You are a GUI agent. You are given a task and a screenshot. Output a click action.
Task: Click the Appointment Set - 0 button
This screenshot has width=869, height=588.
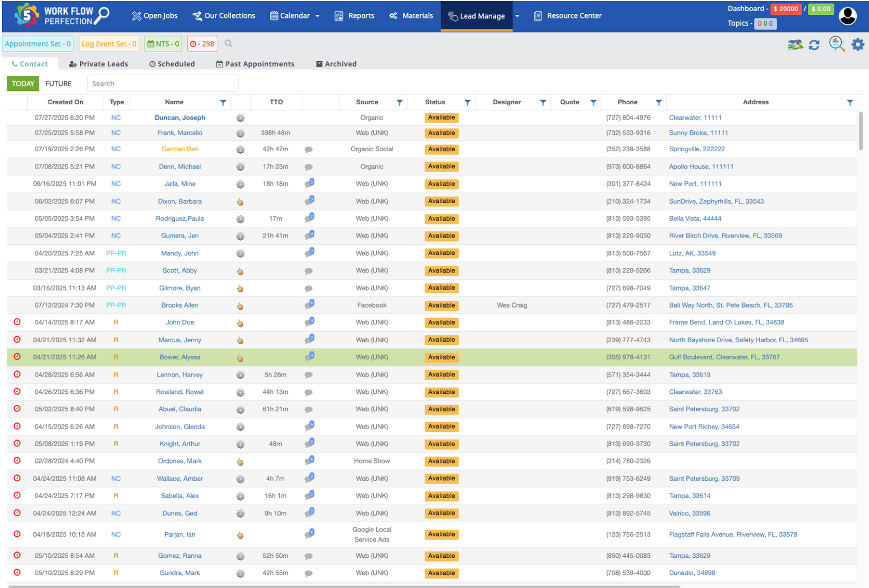tap(38, 44)
